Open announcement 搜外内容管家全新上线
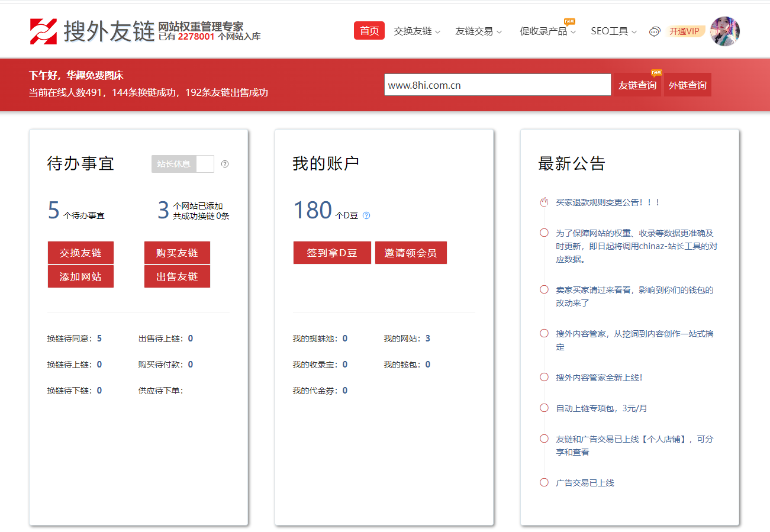 point(599,378)
